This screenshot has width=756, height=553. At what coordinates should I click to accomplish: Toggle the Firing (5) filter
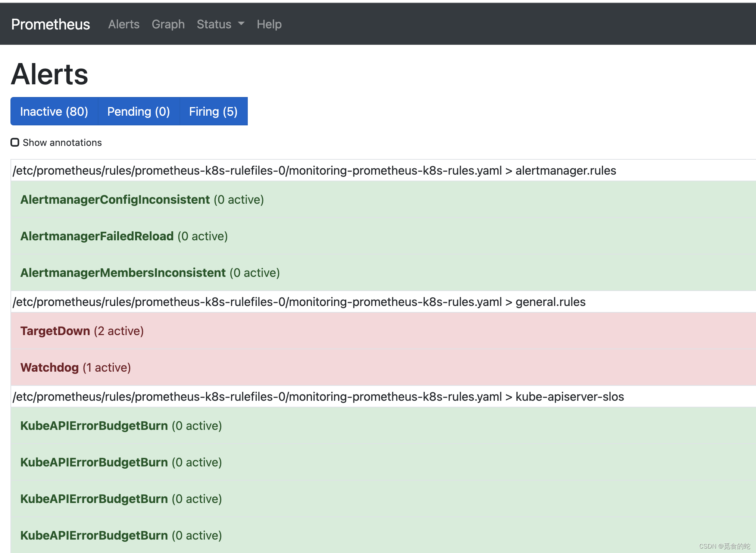[x=213, y=111]
